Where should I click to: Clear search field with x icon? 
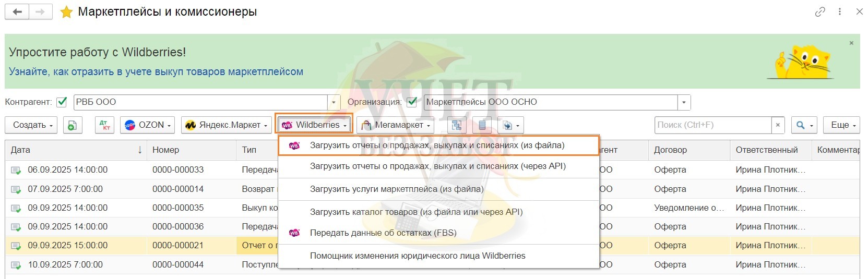tap(778, 125)
